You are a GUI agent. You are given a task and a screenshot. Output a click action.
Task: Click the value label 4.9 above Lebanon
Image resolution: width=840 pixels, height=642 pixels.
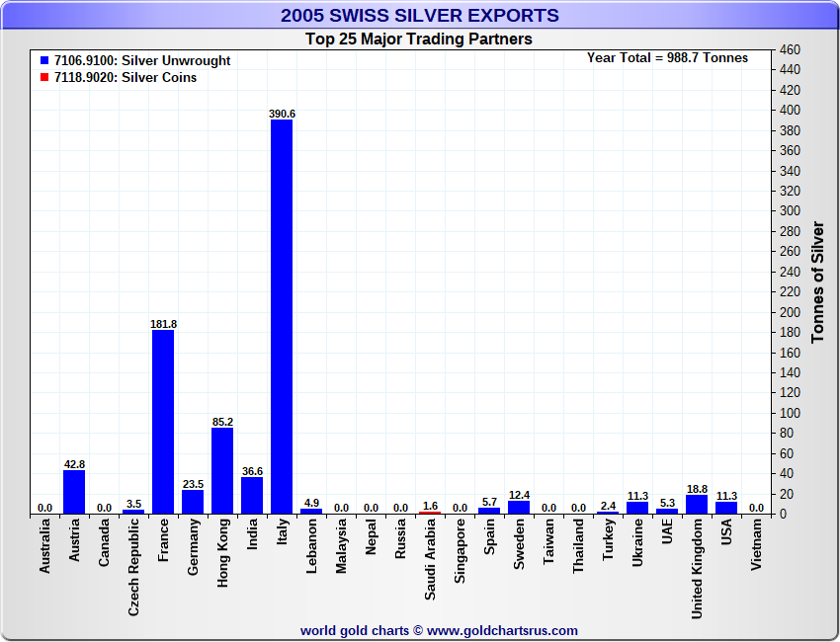tap(311, 503)
